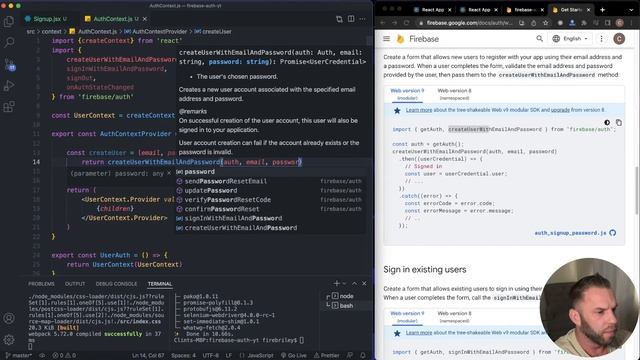This screenshot has width=640, height=360.
Task: Open the Extensions view in VS Code
Action: pos(9,107)
